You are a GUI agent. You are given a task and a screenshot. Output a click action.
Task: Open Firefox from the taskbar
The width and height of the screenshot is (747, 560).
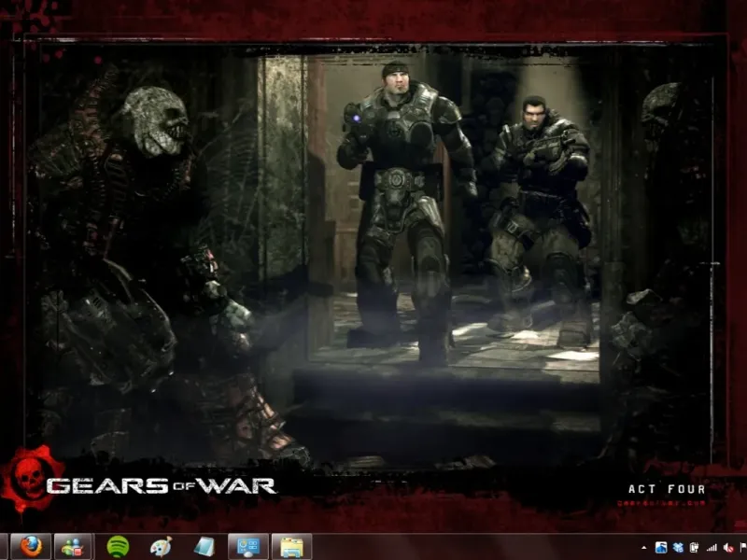click(x=31, y=547)
